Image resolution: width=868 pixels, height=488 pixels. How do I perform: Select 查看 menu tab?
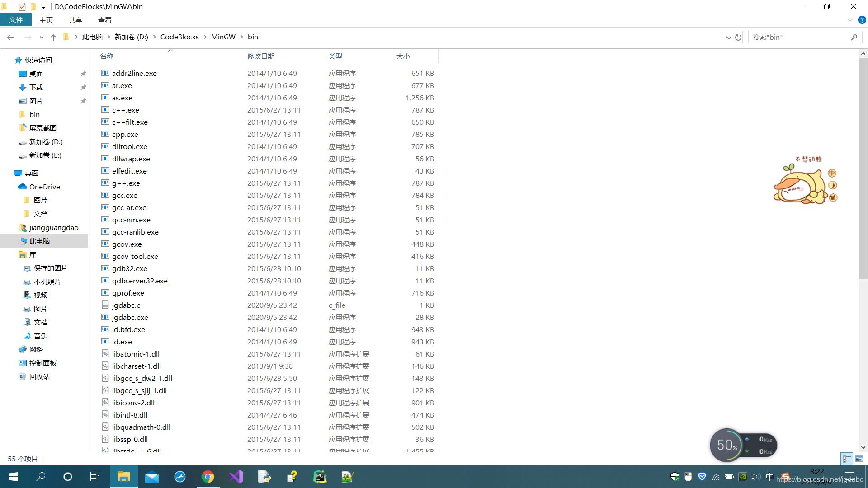click(x=104, y=20)
